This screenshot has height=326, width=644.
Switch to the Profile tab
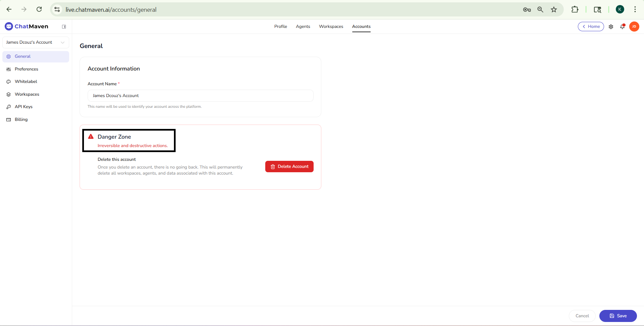click(280, 27)
